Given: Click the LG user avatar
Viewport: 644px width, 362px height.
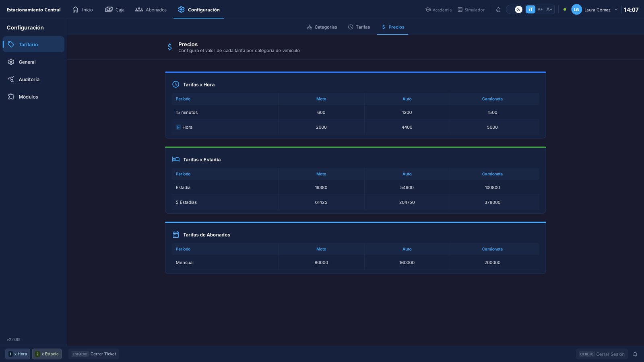Looking at the screenshot, I should click(576, 10).
